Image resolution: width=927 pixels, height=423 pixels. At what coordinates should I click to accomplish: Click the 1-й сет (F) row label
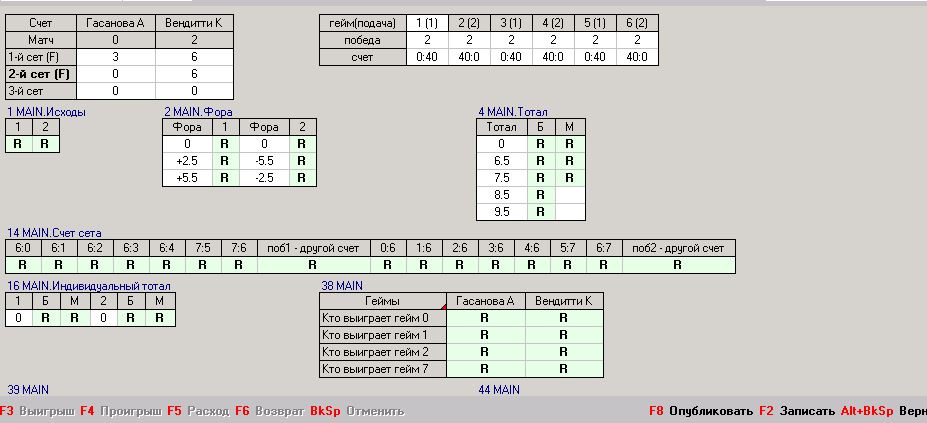click(41, 57)
